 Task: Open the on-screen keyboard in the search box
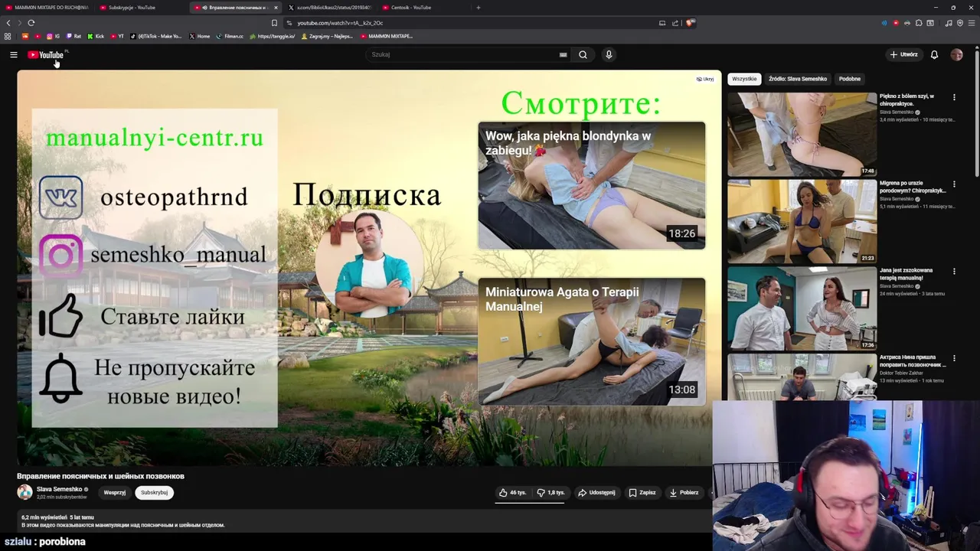563,54
